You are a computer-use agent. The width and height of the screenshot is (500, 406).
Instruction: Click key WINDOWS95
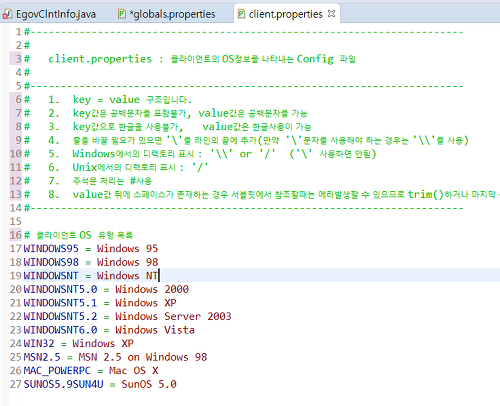coord(51,249)
